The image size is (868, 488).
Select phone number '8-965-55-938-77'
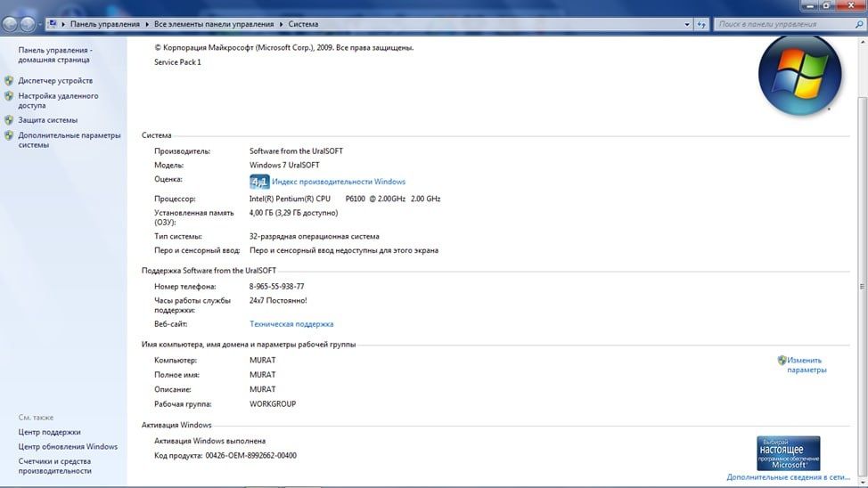(x=277, y=286)
